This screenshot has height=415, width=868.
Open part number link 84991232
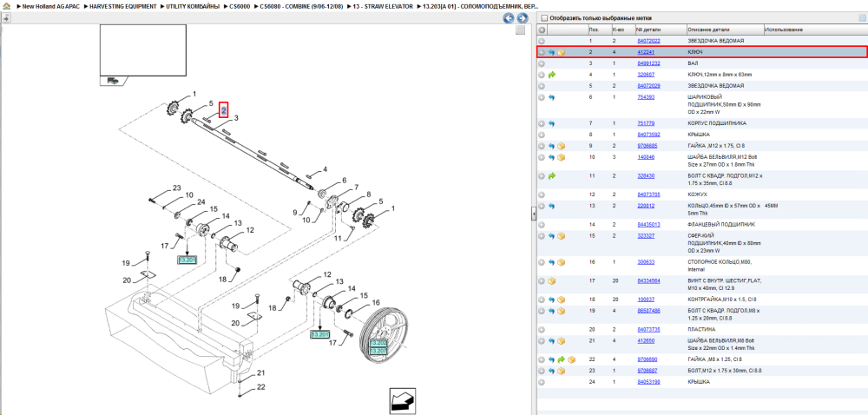tap(648, 63)
